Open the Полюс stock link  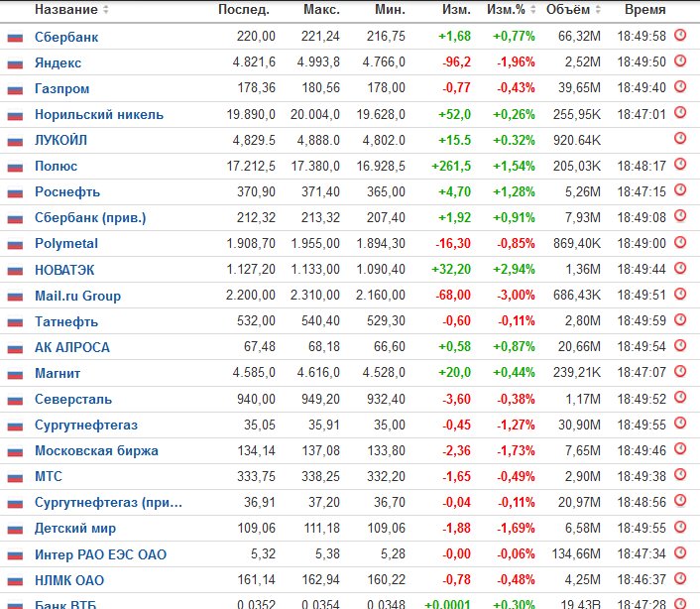[57, 166]
